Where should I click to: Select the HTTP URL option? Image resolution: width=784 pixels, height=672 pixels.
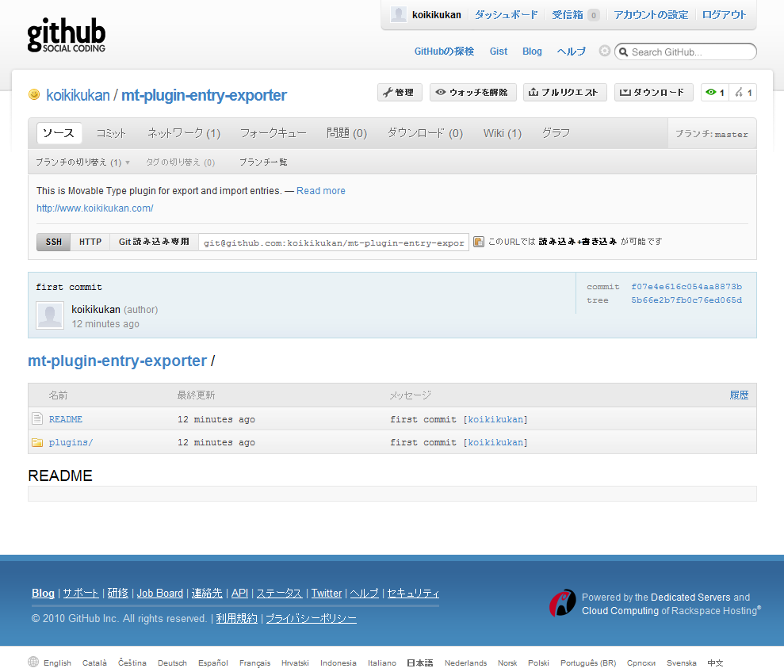(90, 242)
